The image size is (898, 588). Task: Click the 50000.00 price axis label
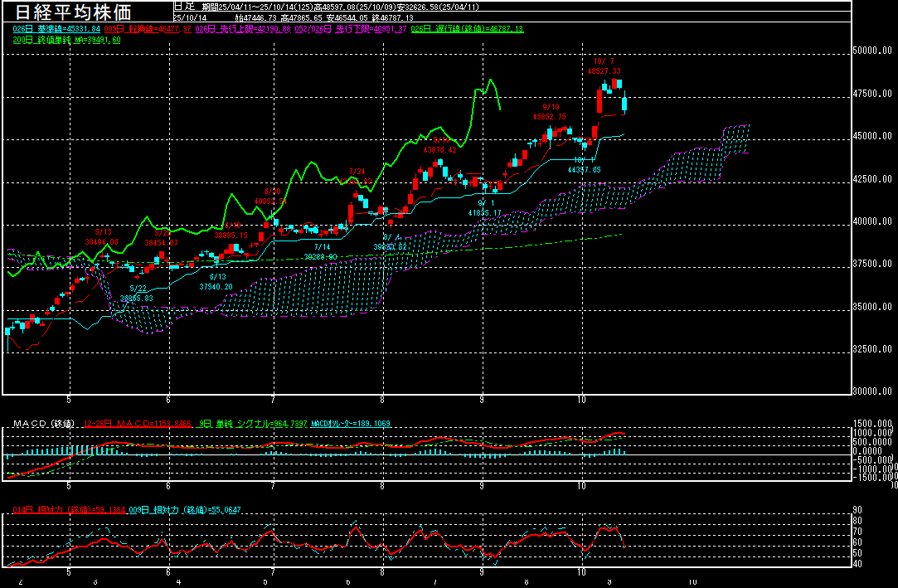(874, 51)
